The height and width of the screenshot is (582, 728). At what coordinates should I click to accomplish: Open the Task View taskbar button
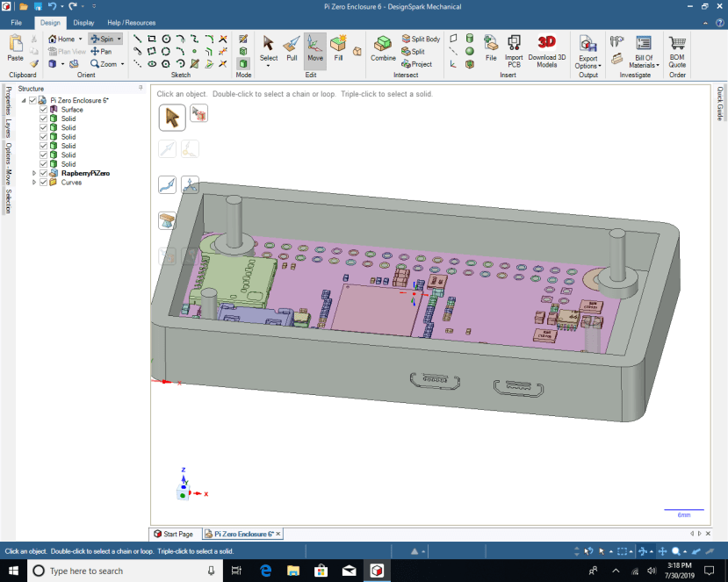[x=236, y=571]
